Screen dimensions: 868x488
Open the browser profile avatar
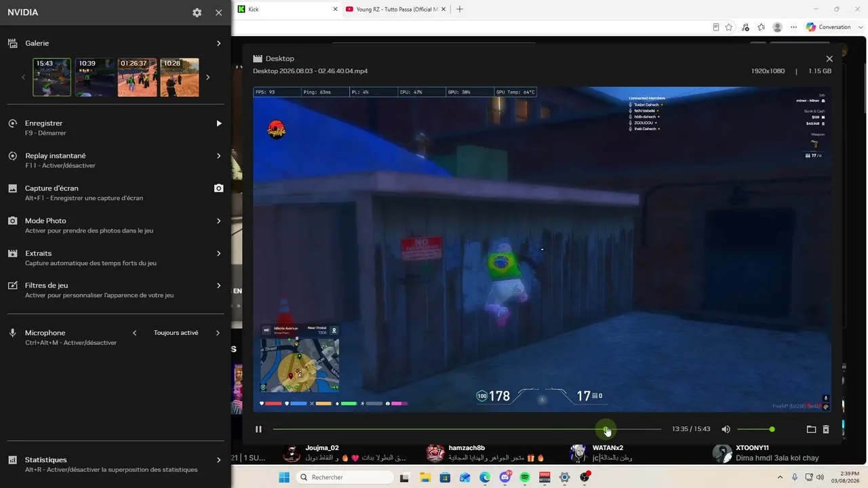(x=777, y=27)
